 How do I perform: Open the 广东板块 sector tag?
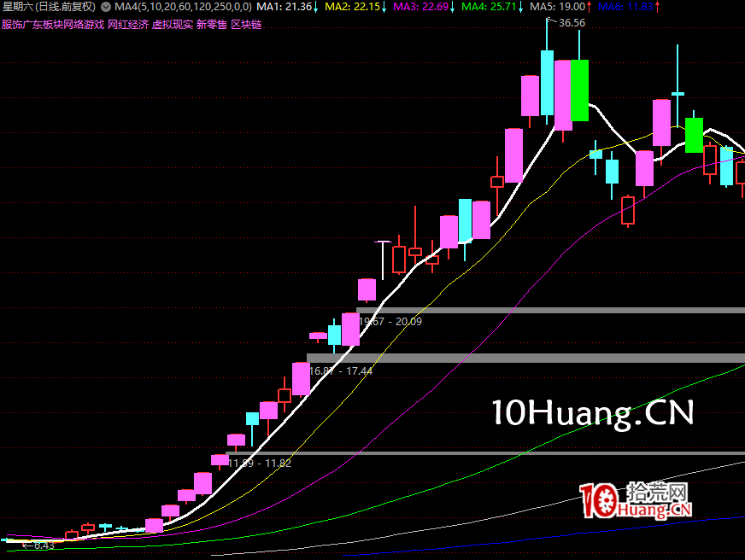tap(42, 25)
